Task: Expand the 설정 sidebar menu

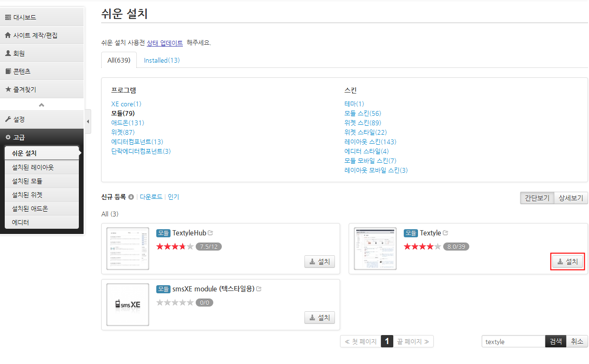Action: pyautogui.click(x=42, y=119)
